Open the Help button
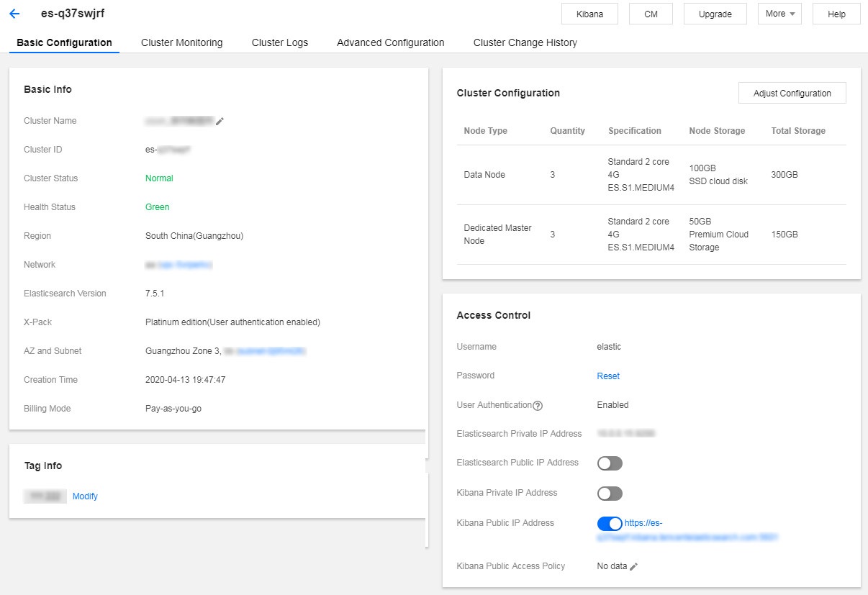This screenshot has width=868, height=595. 836,14
